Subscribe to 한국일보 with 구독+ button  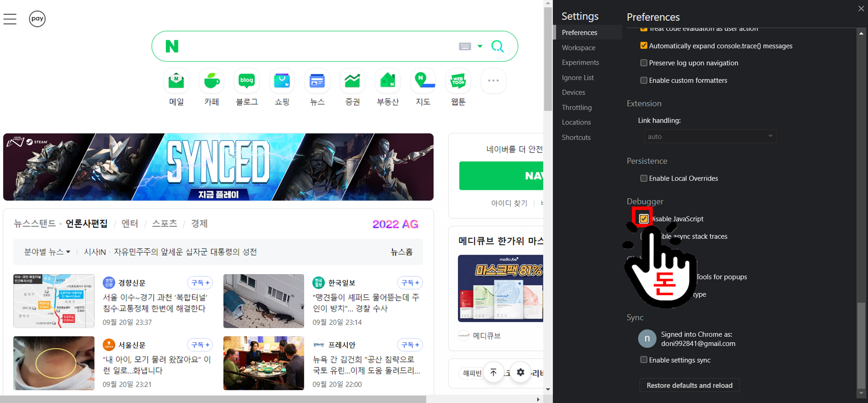coord(410,283)
